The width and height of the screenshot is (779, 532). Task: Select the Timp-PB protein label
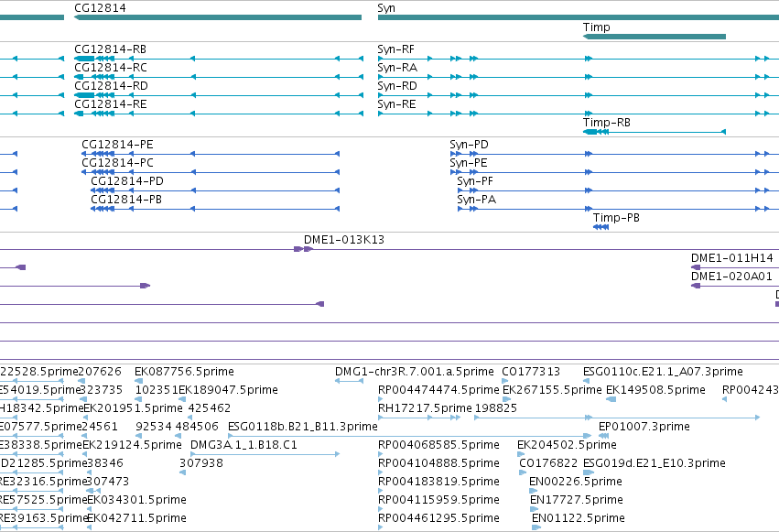616,218
